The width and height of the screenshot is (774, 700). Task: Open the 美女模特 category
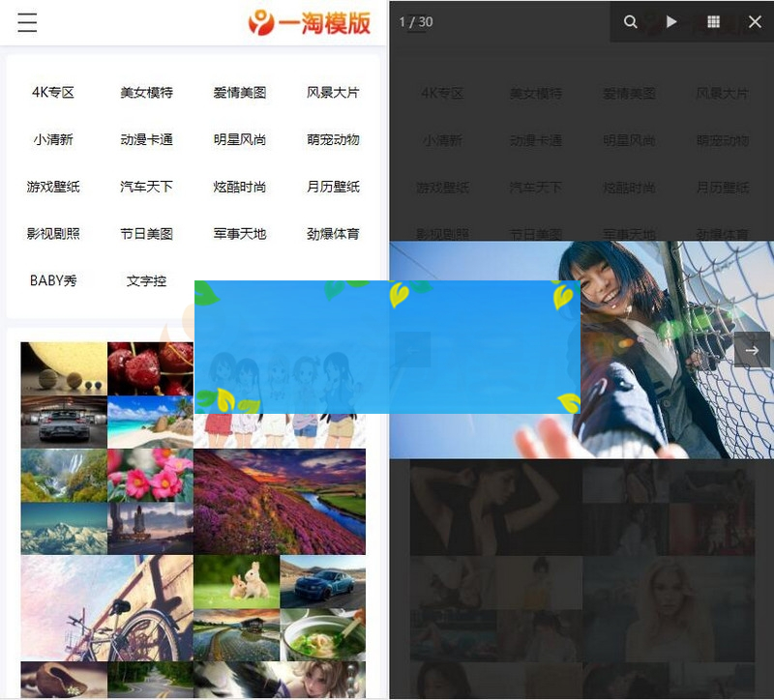tap(145, 92)
